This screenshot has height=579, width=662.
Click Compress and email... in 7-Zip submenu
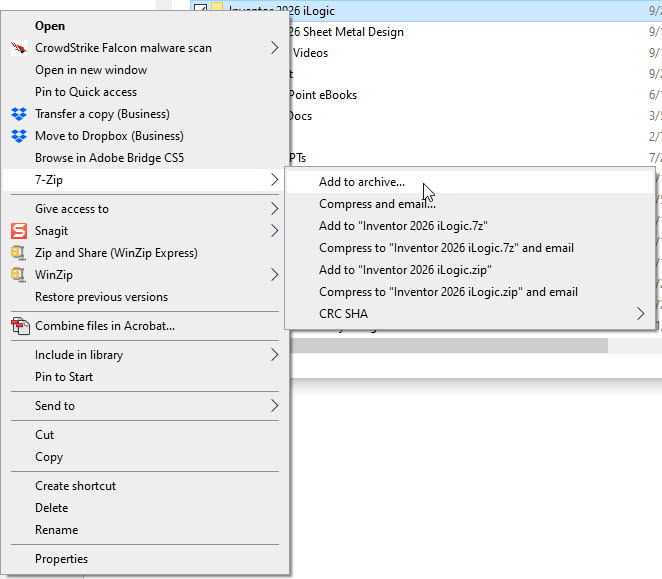(x=470, y=204)
